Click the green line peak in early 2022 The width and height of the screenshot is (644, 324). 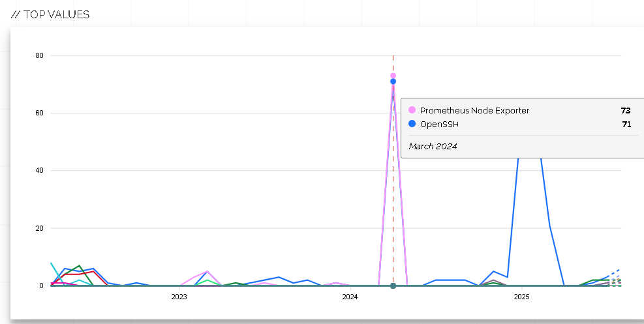coord(79,266)
